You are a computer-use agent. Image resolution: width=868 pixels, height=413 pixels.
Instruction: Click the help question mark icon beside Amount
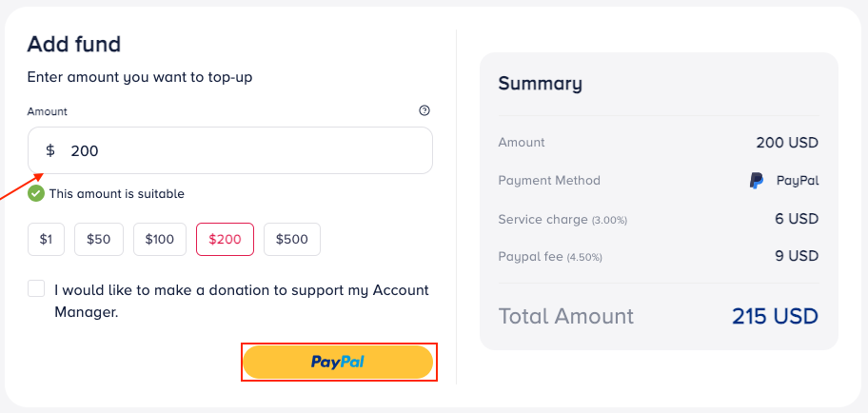point(424,110)
